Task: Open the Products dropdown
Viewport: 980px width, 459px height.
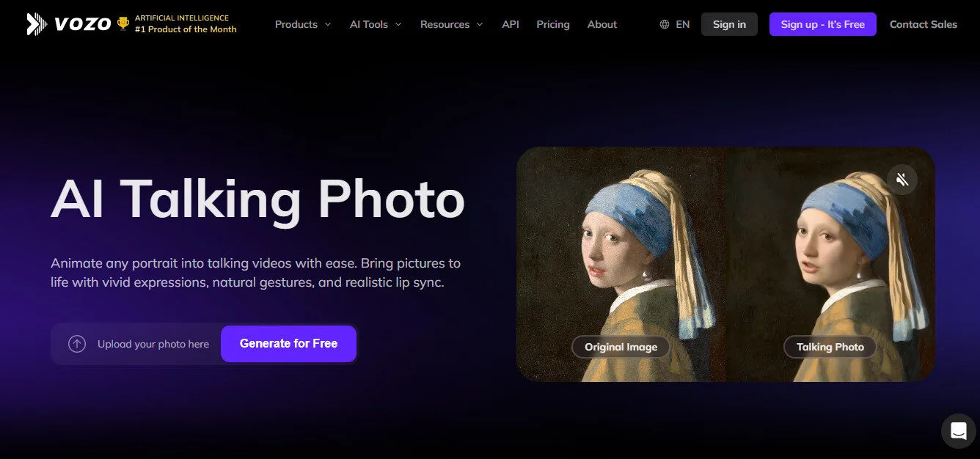Action: click(302, 24)
